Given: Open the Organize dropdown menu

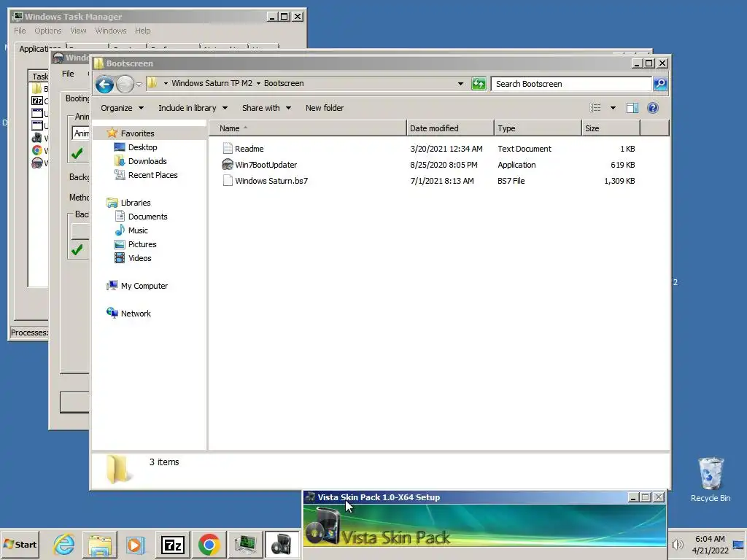Looking at the screenshot, I should 122,108.
